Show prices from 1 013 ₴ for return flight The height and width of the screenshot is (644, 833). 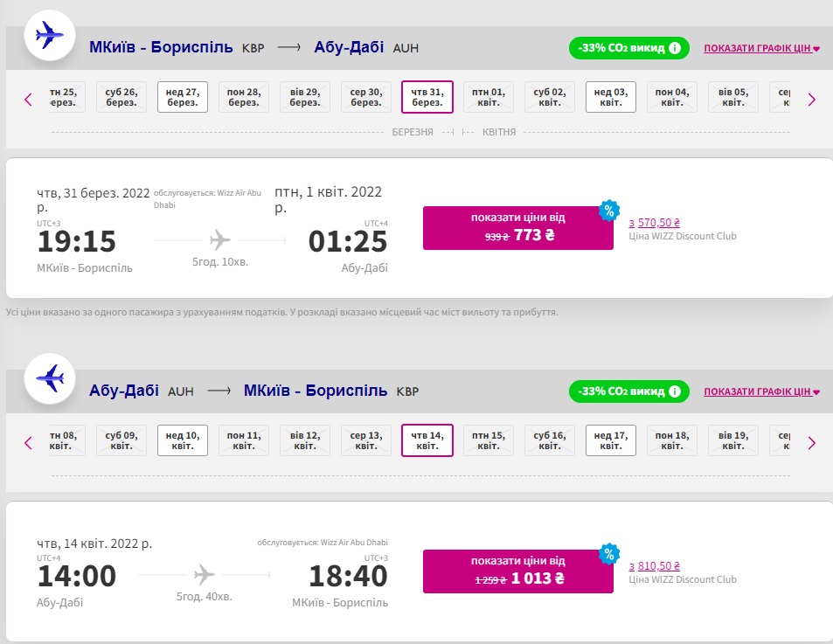pyautogui.click(x=517, y=571)
